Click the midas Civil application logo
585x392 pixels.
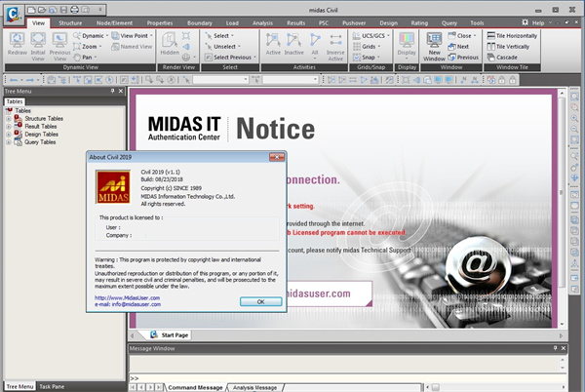14,15
